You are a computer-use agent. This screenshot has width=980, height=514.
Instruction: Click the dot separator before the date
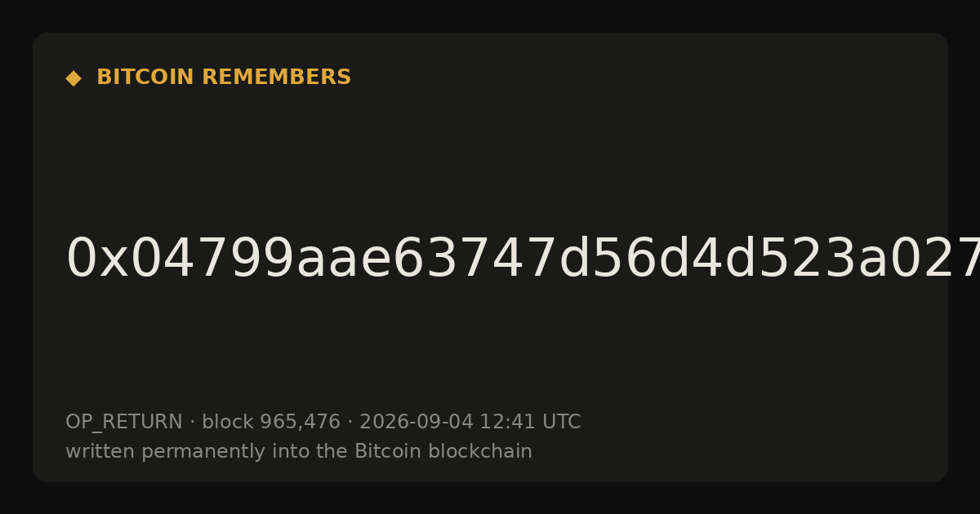click(x=350, y=423)
